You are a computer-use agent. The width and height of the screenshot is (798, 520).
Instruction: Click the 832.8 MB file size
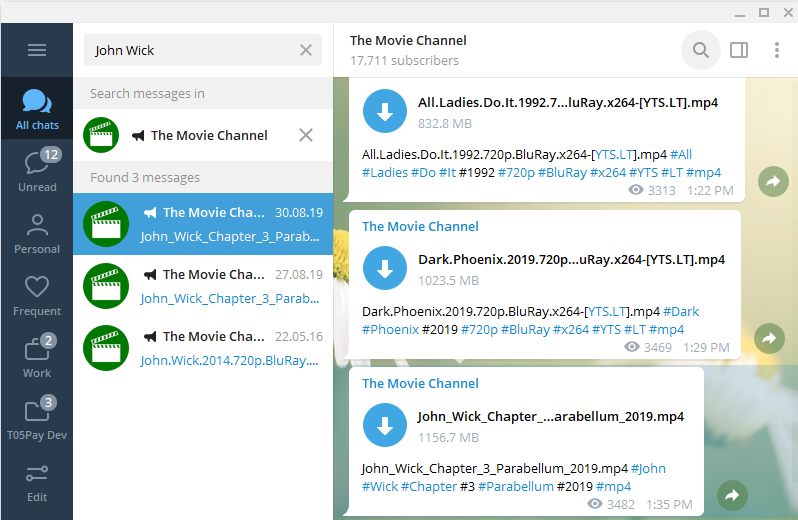click(445, 124)
